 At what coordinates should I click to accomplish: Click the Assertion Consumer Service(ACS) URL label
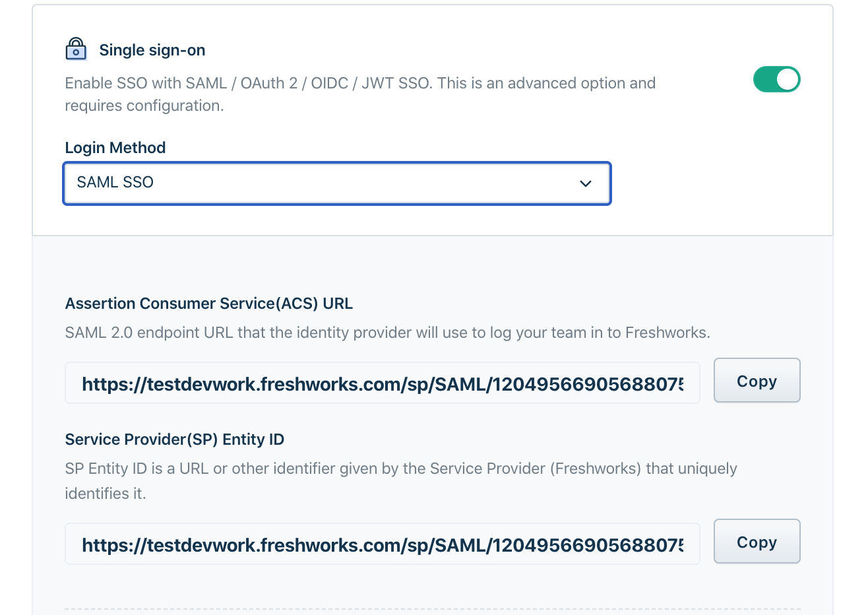tap(208, 304)
